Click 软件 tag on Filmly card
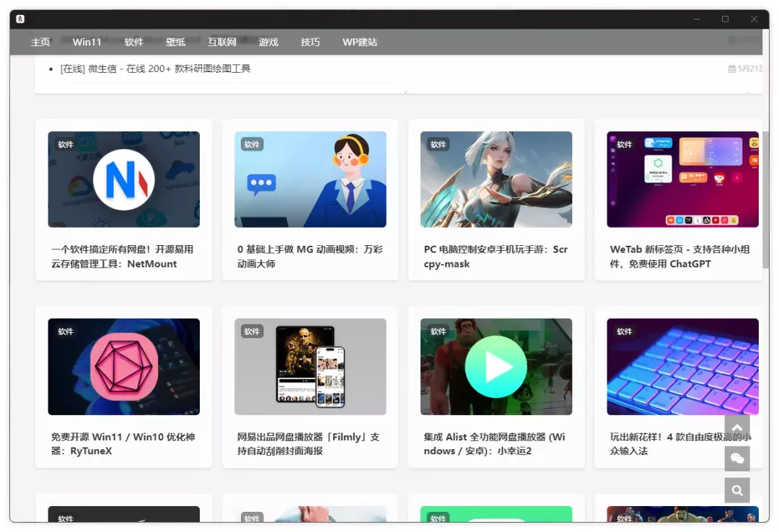Viewport: 779px width, 532px height. 252,332
